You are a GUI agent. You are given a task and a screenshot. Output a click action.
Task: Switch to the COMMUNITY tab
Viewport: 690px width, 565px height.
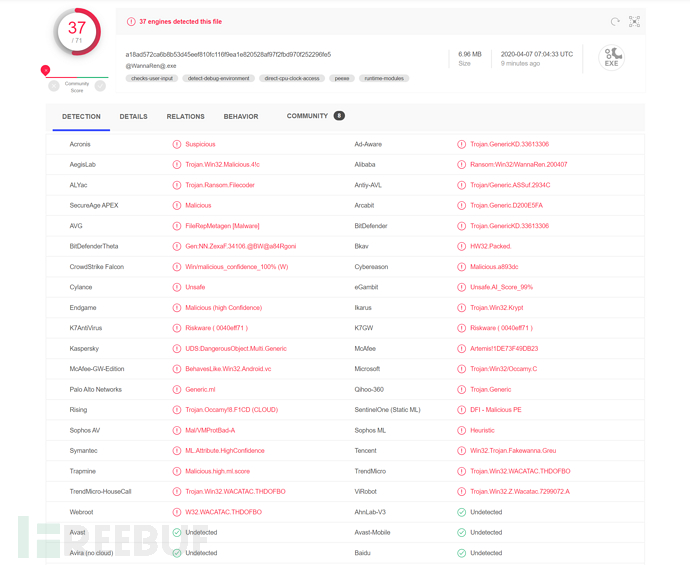tap(307, 116)
